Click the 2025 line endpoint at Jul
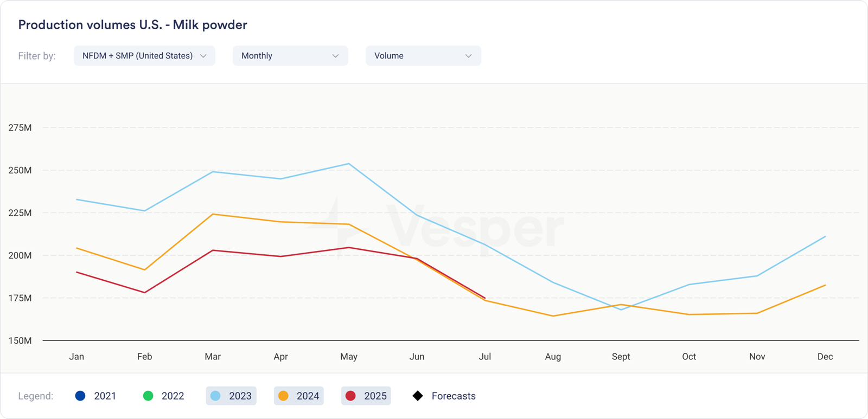 (x=485, y=298)
